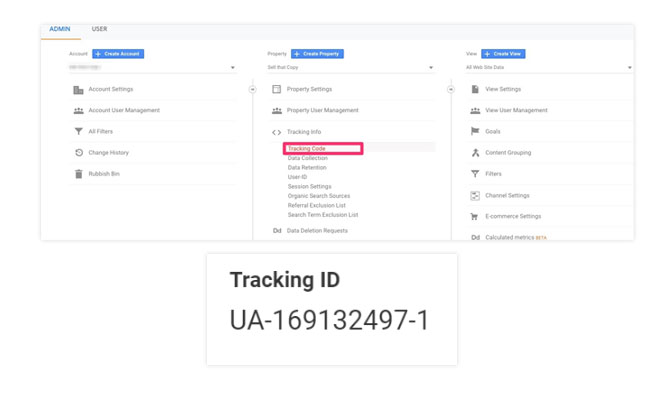Click the Goals flag icon

[475, 131]
